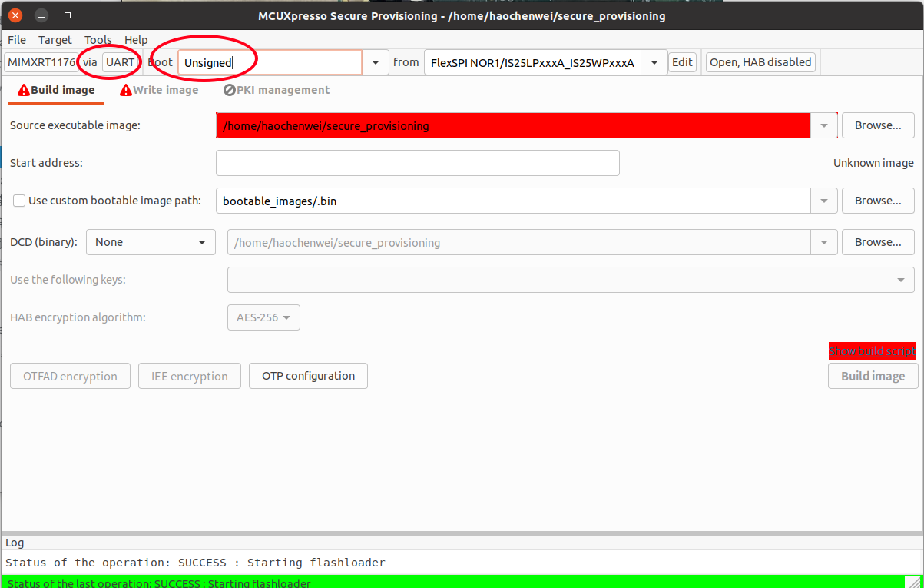Open the File menu
Screen dimensions: 924x588
point(17,40)
